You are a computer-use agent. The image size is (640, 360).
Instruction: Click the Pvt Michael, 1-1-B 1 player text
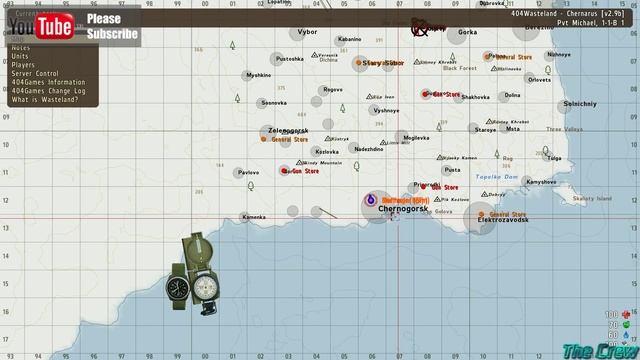591,23
